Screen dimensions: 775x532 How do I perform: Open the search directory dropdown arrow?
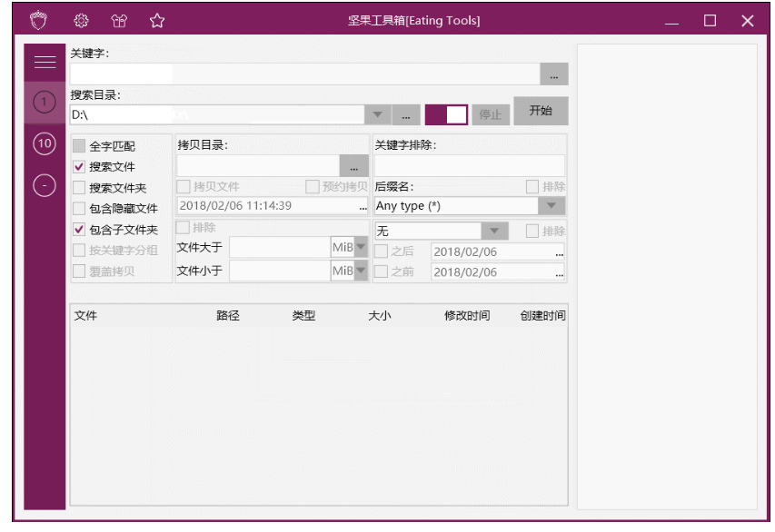coord(378,113)
